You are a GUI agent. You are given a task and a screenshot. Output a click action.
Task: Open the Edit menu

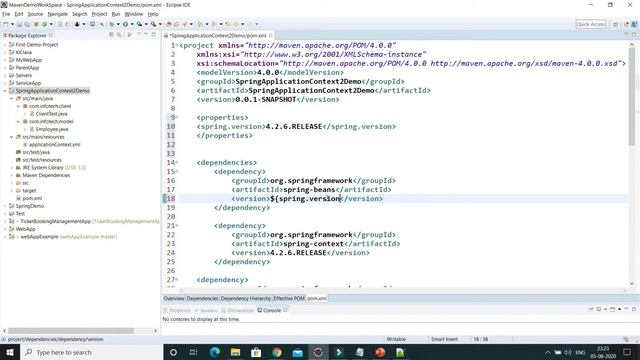(19, 14)
